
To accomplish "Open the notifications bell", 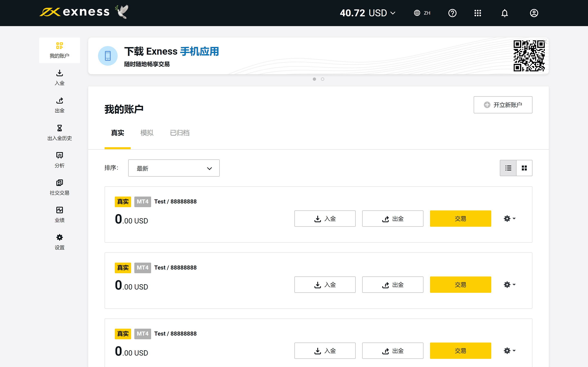I will coord(504,13).
